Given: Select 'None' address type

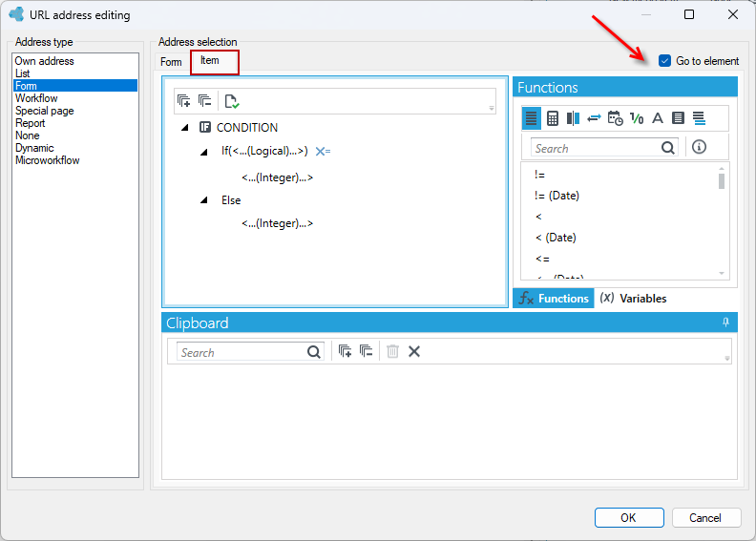Looking at the screenshot, I should pyautogui.click(x=75, y=135).
